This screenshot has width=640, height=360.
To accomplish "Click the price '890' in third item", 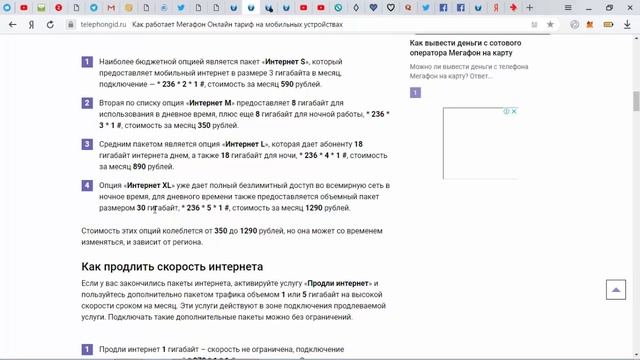I will pyautogui.click(x=139, y=167).
